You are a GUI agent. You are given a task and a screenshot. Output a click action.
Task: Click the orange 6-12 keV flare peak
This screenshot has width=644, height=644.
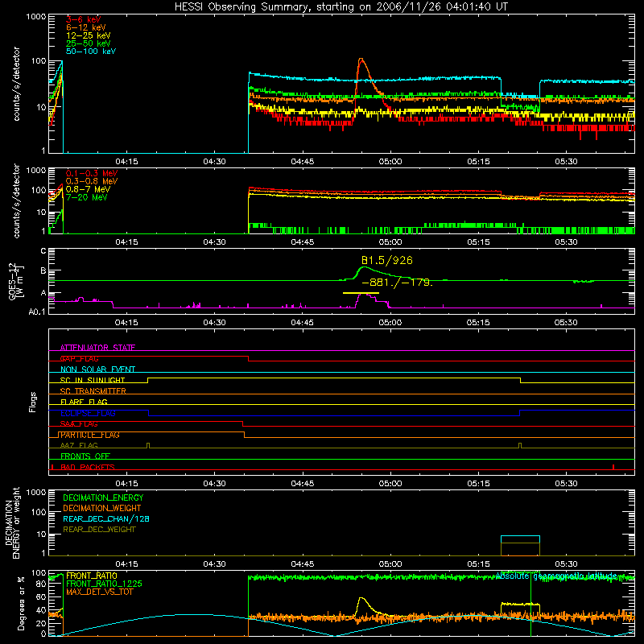(x=361, y=60)
